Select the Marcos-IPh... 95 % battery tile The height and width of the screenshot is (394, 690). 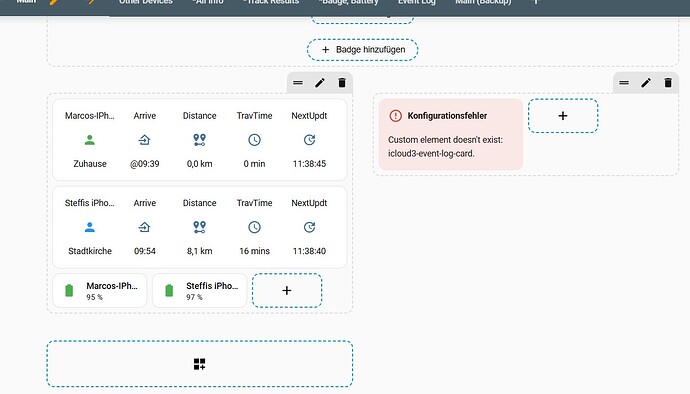coord(99,291)
